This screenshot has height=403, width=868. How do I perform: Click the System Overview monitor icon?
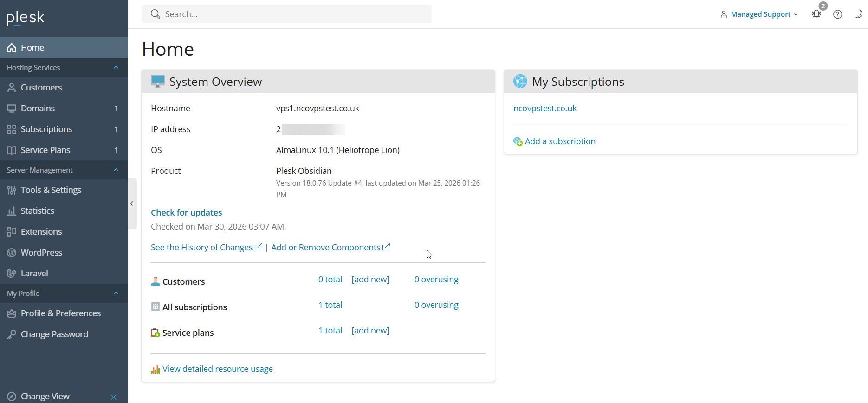coord(158,82)
